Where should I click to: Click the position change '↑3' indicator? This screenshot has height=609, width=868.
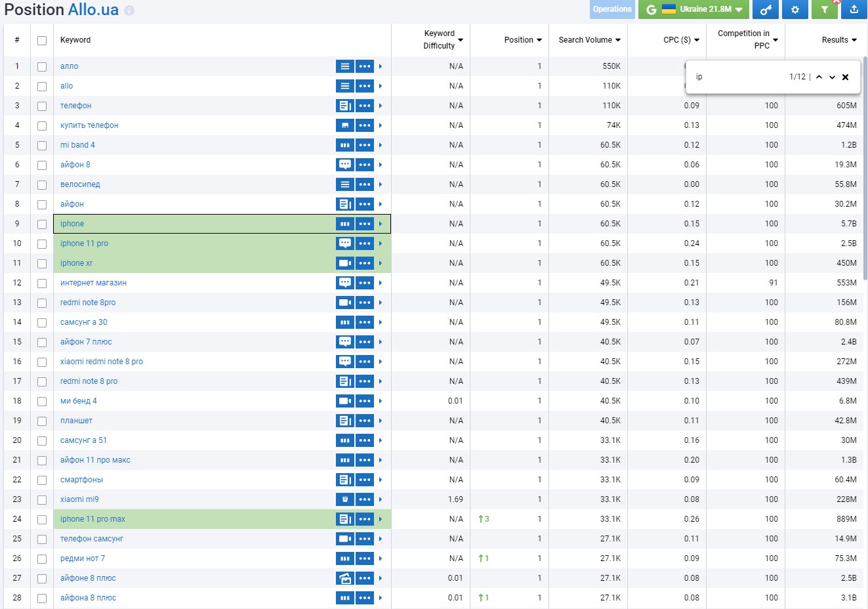[x=484, y=519]
